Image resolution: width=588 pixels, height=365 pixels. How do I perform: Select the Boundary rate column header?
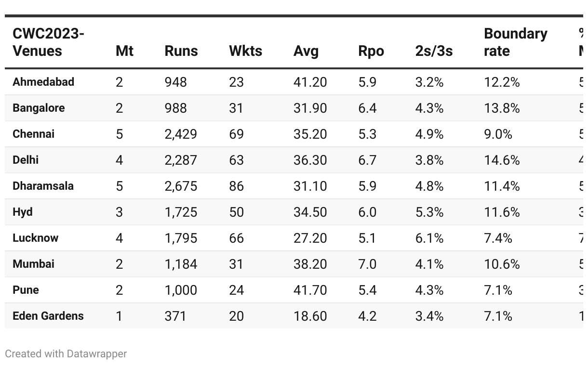[x=516, y=42]
